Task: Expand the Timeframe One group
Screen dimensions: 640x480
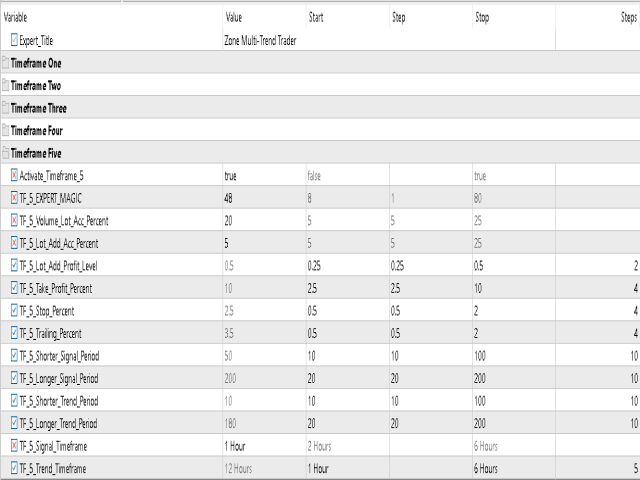Action: 5,63
